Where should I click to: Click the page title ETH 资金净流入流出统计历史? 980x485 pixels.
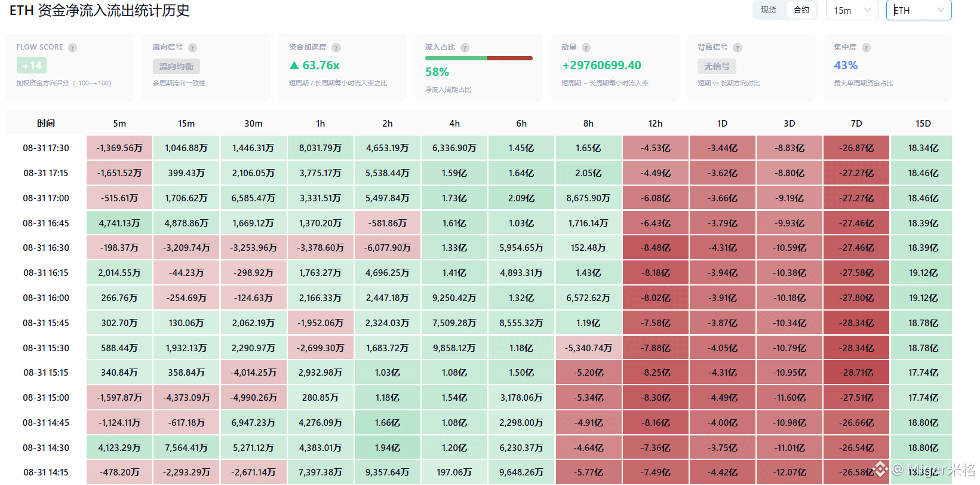(x=100, y=10)
